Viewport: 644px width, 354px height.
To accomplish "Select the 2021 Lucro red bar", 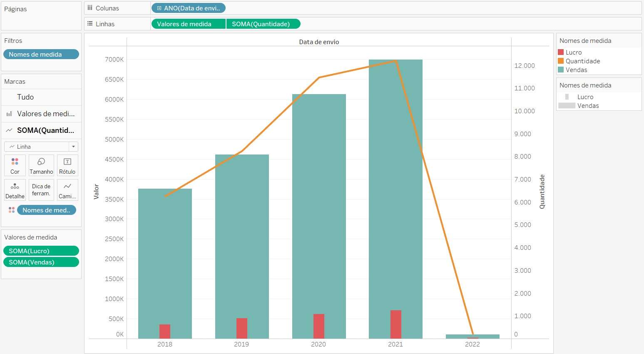I will tap(396, 324).
